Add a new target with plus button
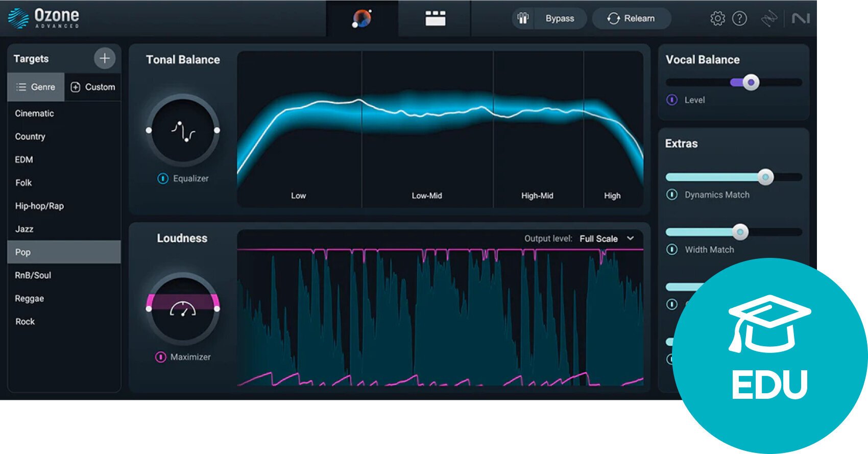The height and width of the screenshot is (454, 868). pyautogui.click(x=105, y=58)
